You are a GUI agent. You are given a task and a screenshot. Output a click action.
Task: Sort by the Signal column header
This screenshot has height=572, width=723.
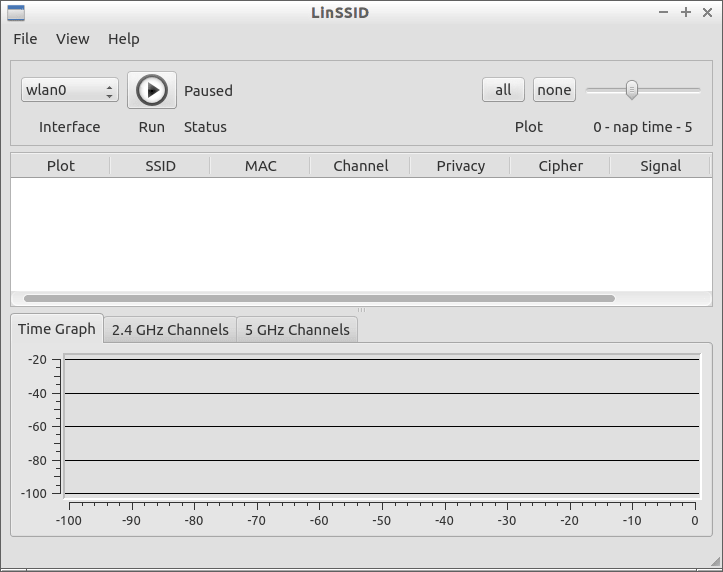coord(660,166)
